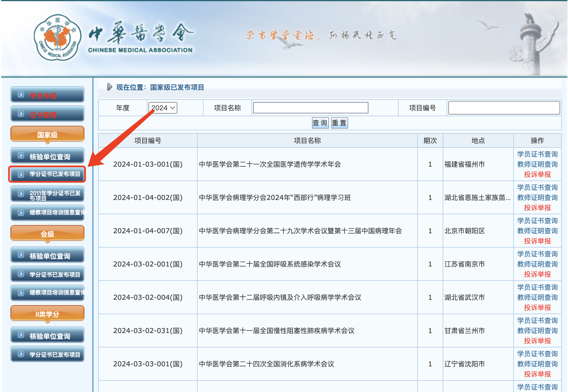Click arrow icon on 证书管理 button
Screen dimensions: 568x392
(x=21, y=114)
